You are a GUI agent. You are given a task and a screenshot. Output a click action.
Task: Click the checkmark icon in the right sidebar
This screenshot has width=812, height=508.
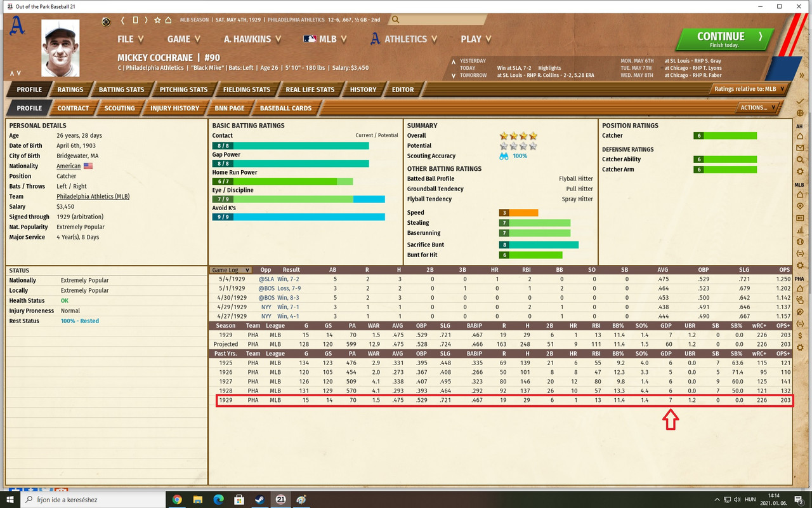[x=801, y=102]
